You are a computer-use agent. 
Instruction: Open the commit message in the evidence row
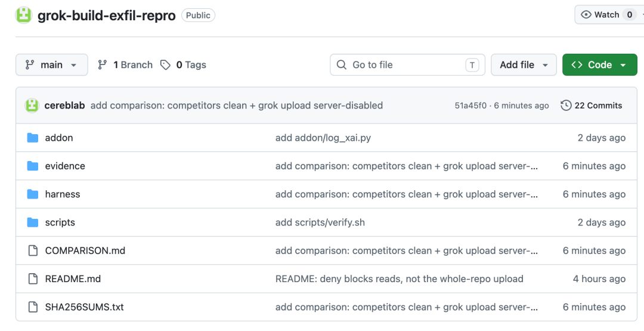click(407, 166)
